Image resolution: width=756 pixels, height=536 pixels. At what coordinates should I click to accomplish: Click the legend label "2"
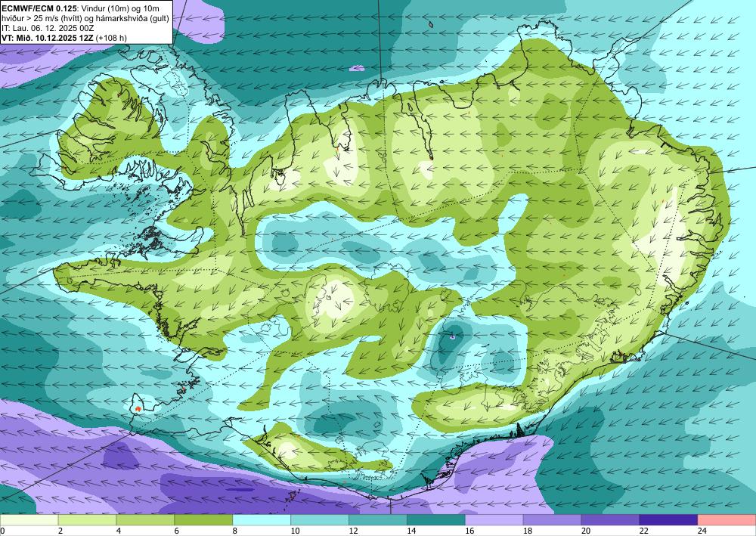pos(60,531)
